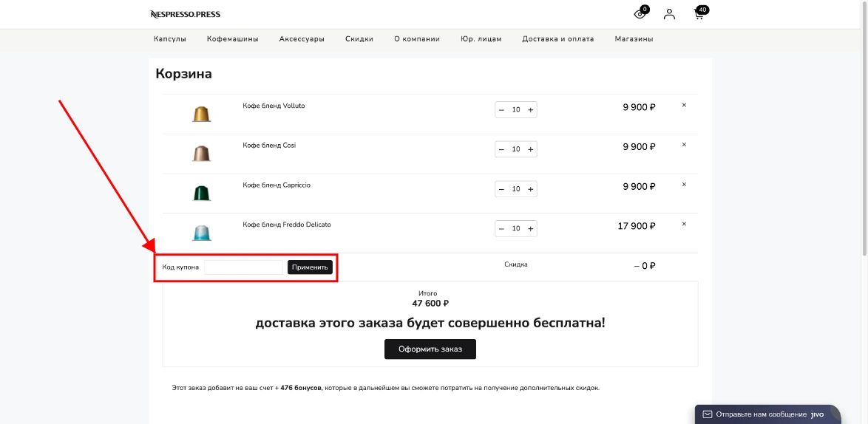Decrease quantity of Volluto
The width and height of the screenshot is (868, 424).
point(501,110)
